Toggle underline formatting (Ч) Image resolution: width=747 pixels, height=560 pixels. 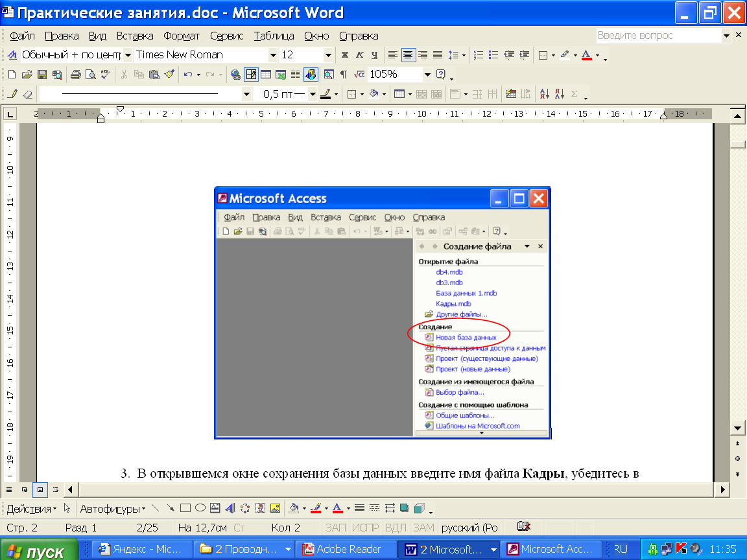tap(374, 55)
